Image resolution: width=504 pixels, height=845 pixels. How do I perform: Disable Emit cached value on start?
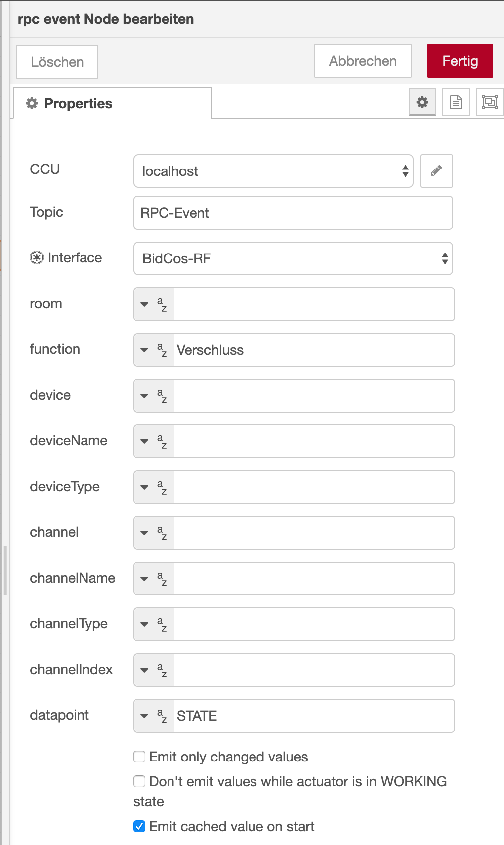pos(139,826)
